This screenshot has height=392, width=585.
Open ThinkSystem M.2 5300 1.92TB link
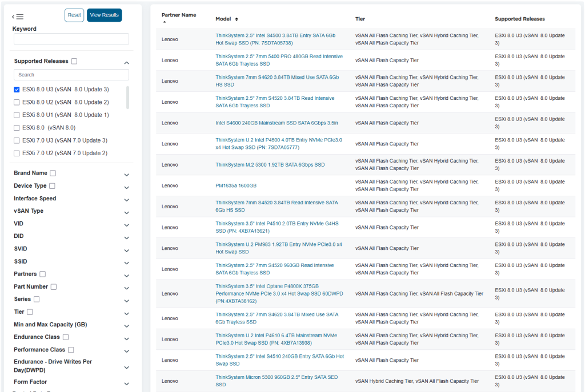(x=270, y=165)
